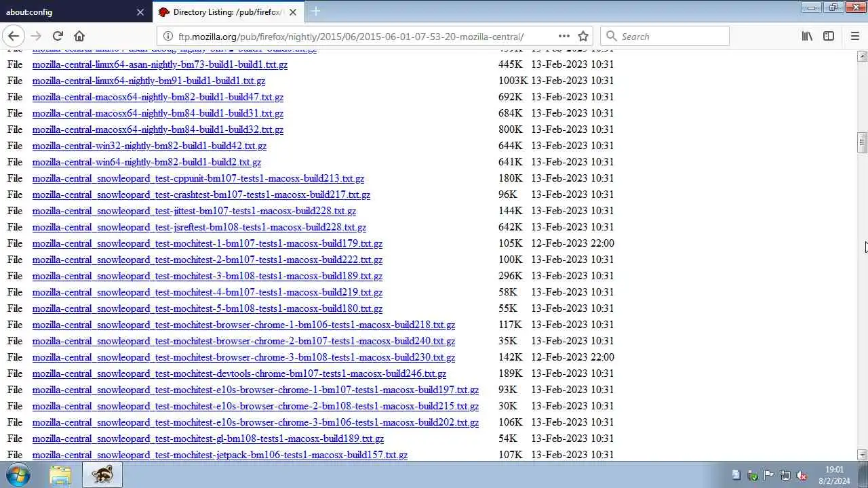Image resolution: width=868 pixels, height=488 pixels.
Task: Close the about:config tab
Action: click(140, 12)
